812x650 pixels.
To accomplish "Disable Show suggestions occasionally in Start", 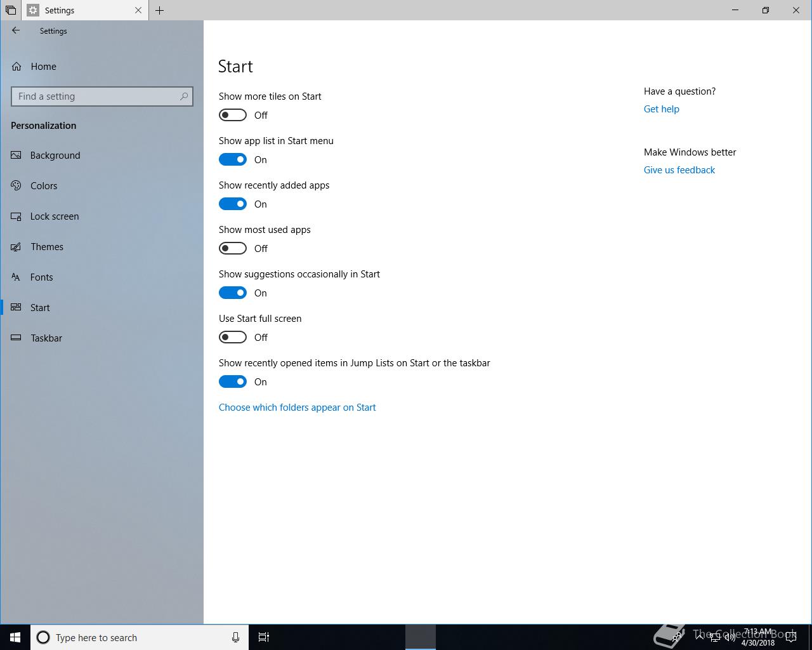I will (x=233, y=293).
